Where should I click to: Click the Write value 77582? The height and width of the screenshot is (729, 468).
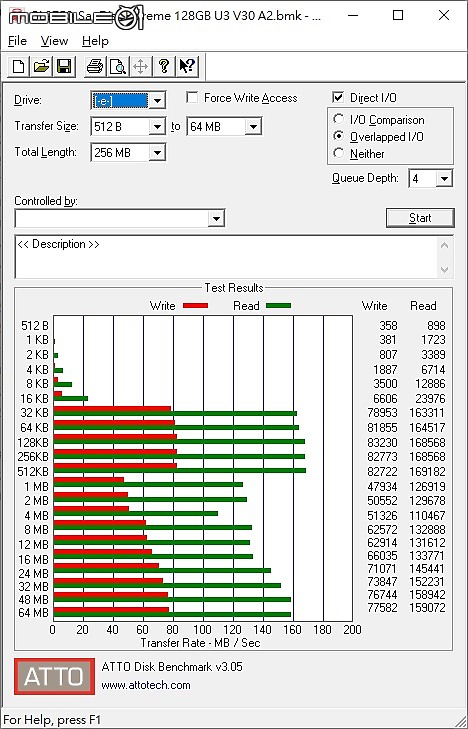pyautogui.click(x=382, y=607)
